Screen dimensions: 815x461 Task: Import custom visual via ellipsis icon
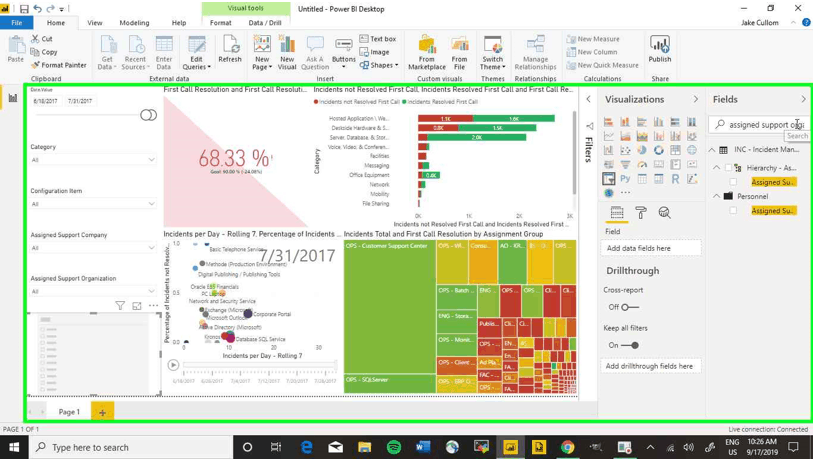[x=625, y=193]
